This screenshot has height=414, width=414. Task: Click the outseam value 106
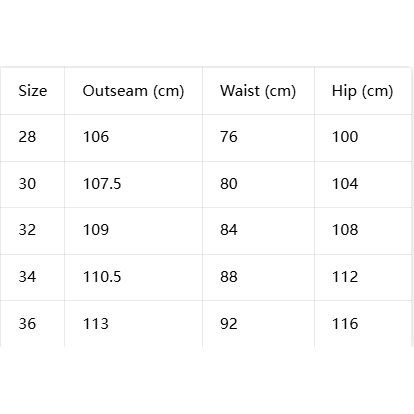96,137
